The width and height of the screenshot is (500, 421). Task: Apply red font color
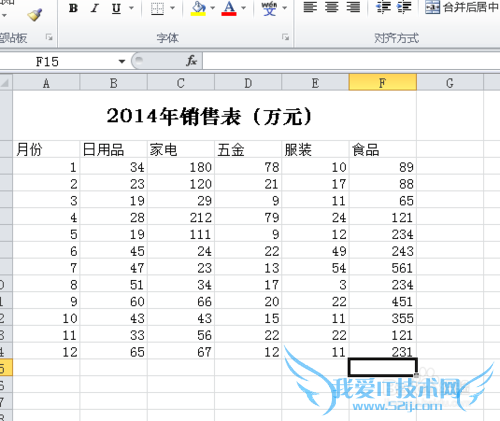tap(229, 8)
